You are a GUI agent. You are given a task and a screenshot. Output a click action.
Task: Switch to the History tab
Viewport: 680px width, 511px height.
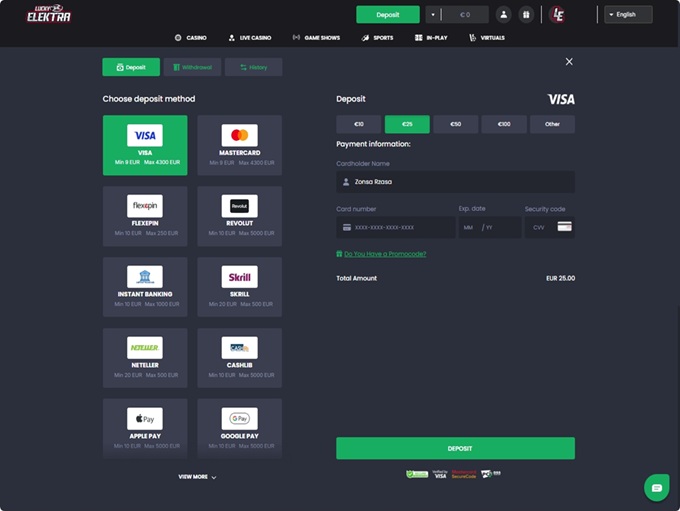pos(254,67)
